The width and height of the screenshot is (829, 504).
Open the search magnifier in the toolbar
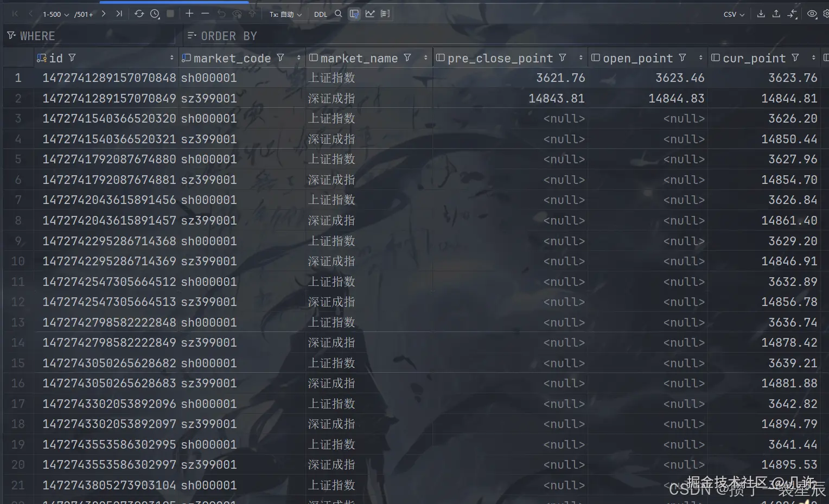[x=339, y=14]
